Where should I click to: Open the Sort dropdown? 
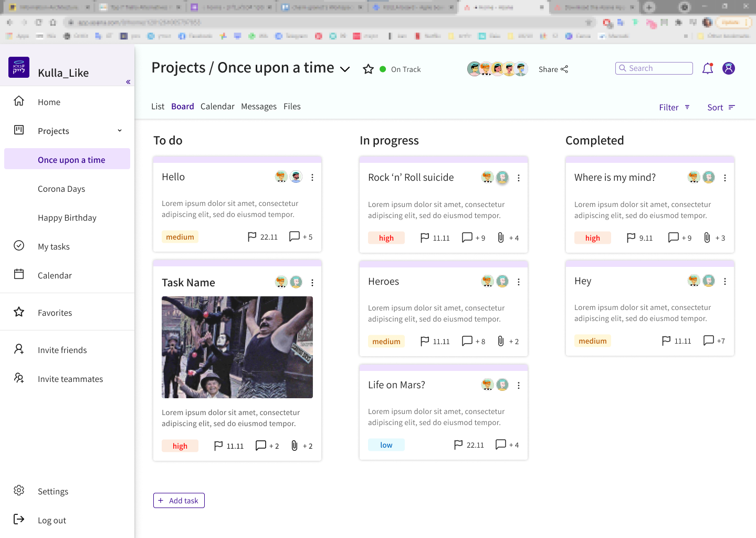point(721,107)
